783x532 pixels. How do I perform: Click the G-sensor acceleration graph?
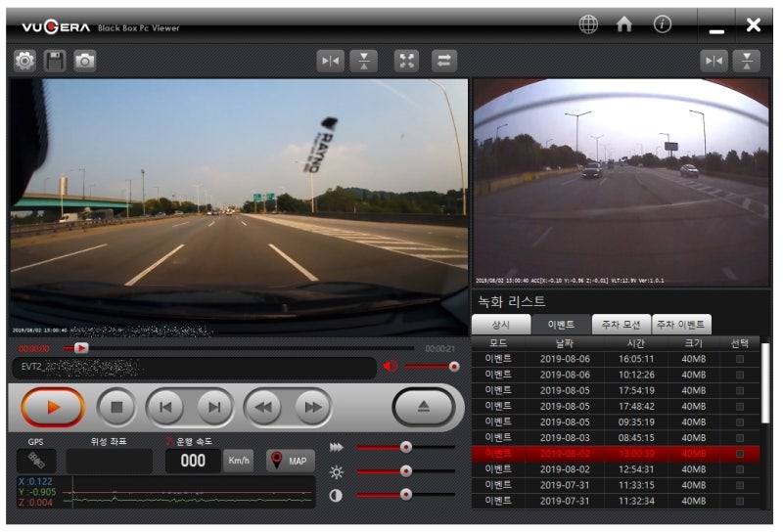pos(165,492)
